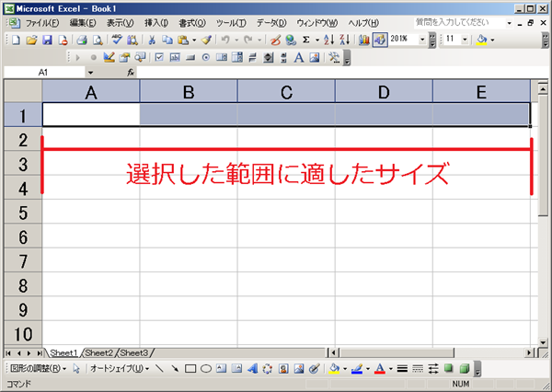The width and height of the screenshot is (552, 392).
Task: Click the Insert Hyperlink globe icon
Action: tap(291, 40)
